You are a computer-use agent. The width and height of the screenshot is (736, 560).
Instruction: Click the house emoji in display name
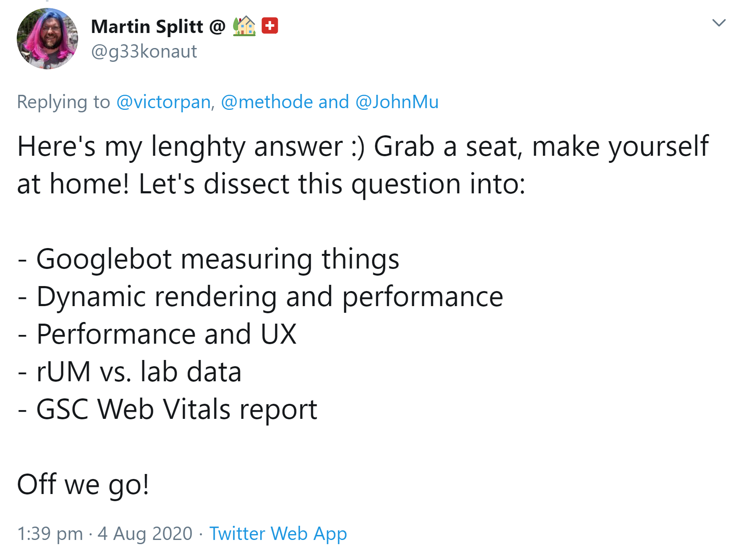click(244, 26)
